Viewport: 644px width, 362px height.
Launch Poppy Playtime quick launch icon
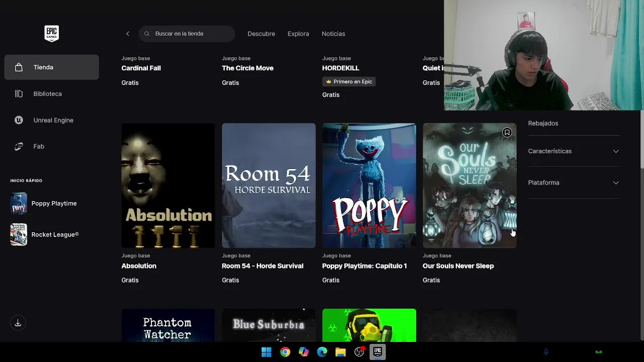click(x=19, y=203)
